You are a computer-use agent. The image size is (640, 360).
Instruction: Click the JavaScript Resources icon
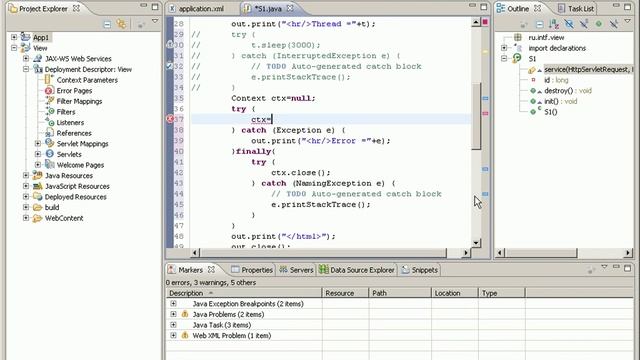tap(38, 186)
